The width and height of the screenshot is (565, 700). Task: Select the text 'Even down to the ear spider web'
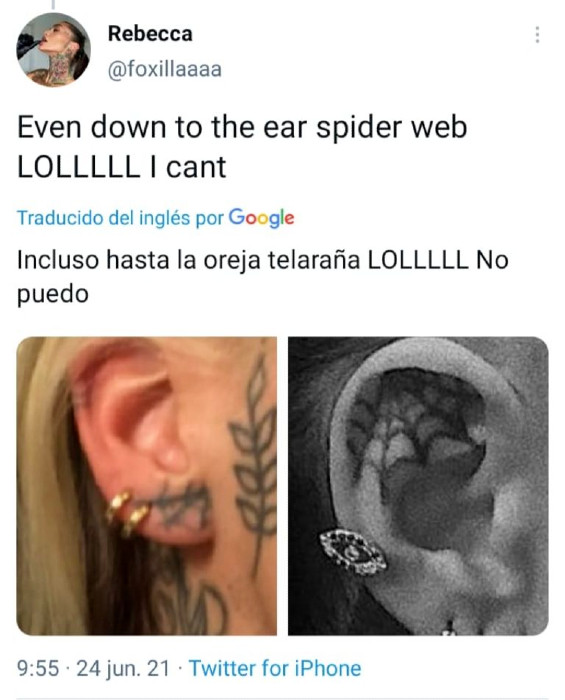click(x=242, y=128)
